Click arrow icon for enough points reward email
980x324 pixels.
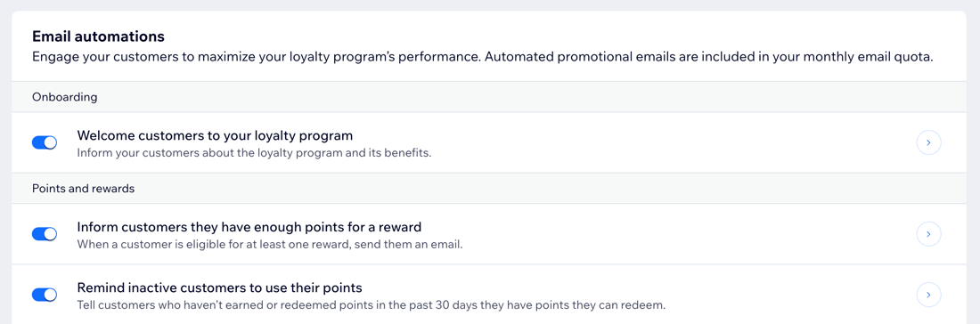pos(928,234)
